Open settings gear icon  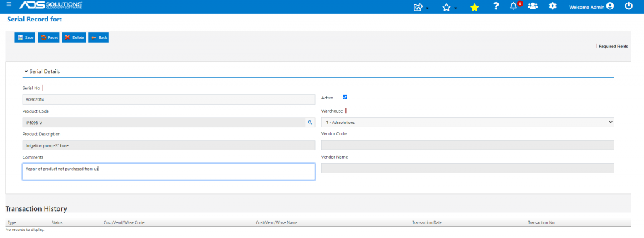(553, 6)
